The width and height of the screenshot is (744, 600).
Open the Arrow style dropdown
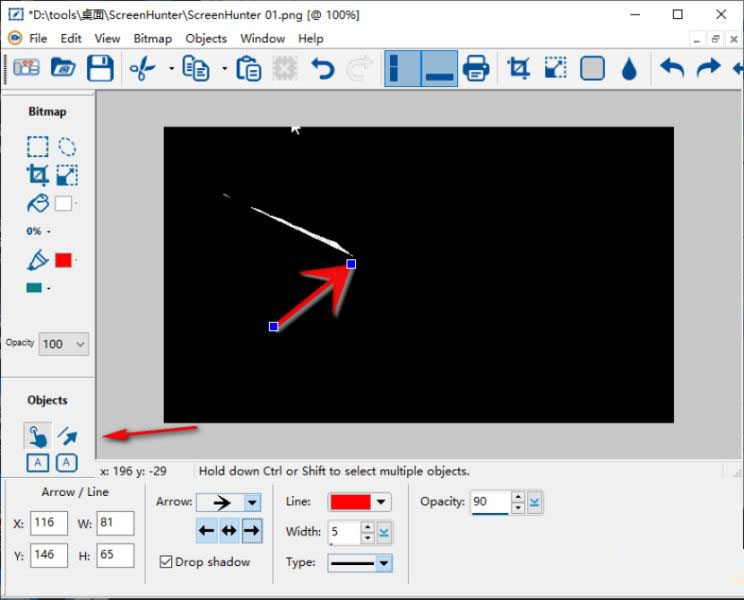(252, 502)
